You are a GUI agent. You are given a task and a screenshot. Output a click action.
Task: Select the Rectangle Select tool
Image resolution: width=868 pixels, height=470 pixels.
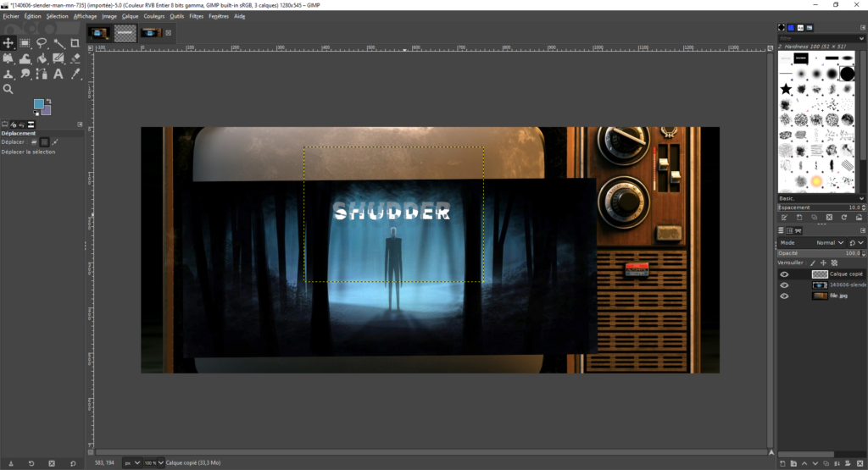25,43
